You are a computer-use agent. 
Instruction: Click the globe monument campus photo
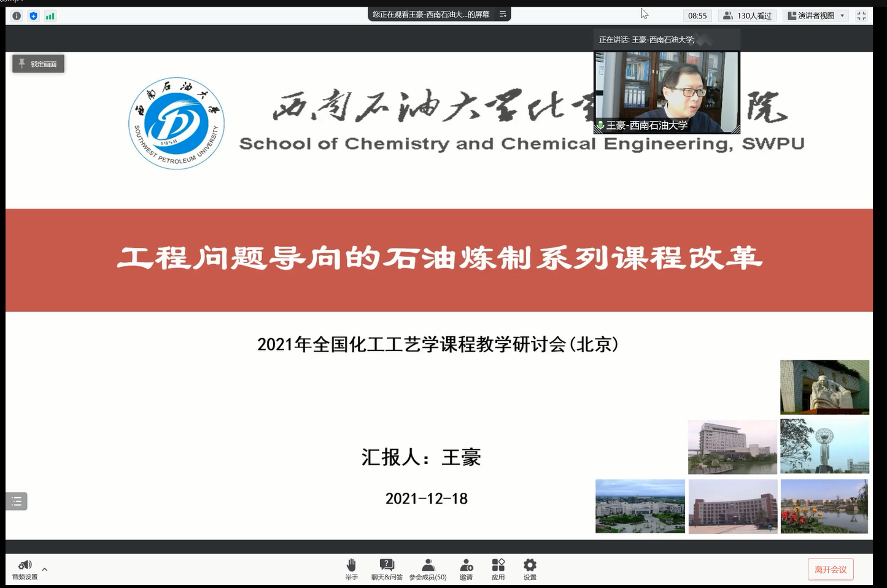[x=824, y=446]
